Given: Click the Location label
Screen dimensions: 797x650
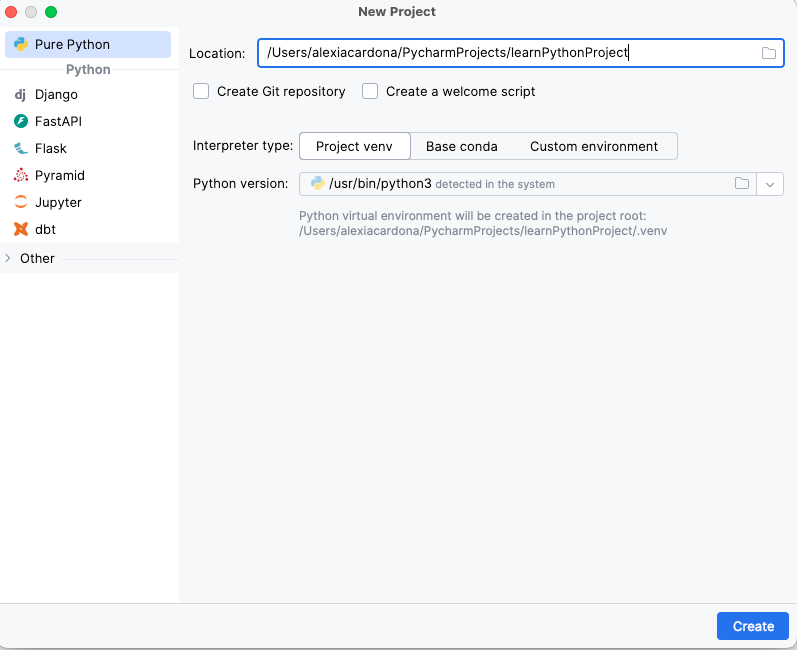Looking at the screenshot, I should coord(217,53).
